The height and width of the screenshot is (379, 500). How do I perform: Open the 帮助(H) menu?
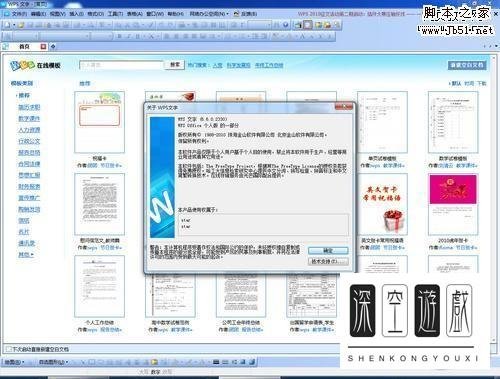[176, 14]
